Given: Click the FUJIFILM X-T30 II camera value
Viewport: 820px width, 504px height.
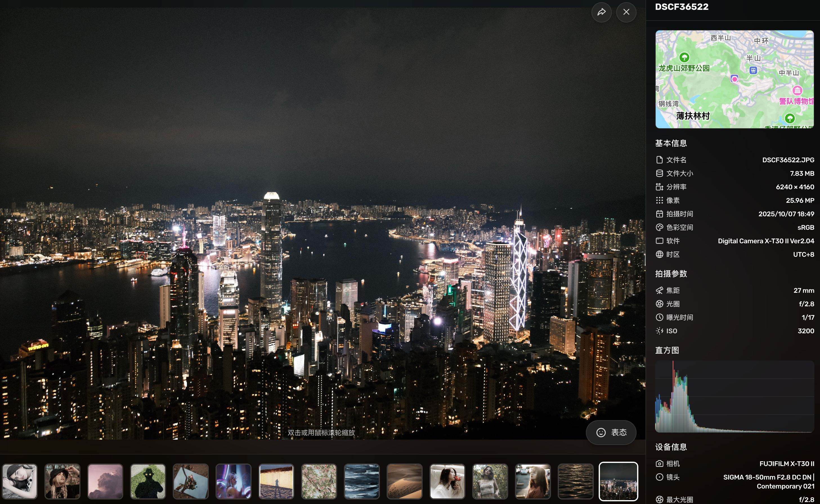Looking at the screenshot, I should 787,464.
